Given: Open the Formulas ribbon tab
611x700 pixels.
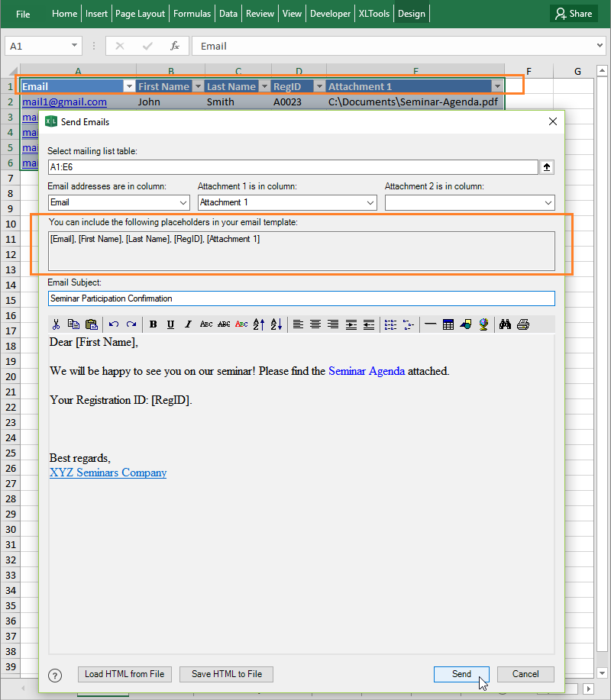Looking at the screenshot, I should 192,13.
